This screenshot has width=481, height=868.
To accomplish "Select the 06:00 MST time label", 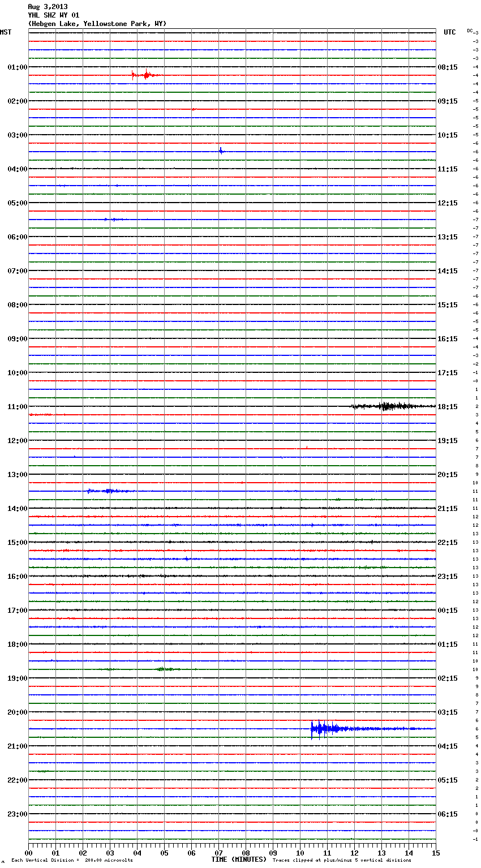I will point(17,237).
